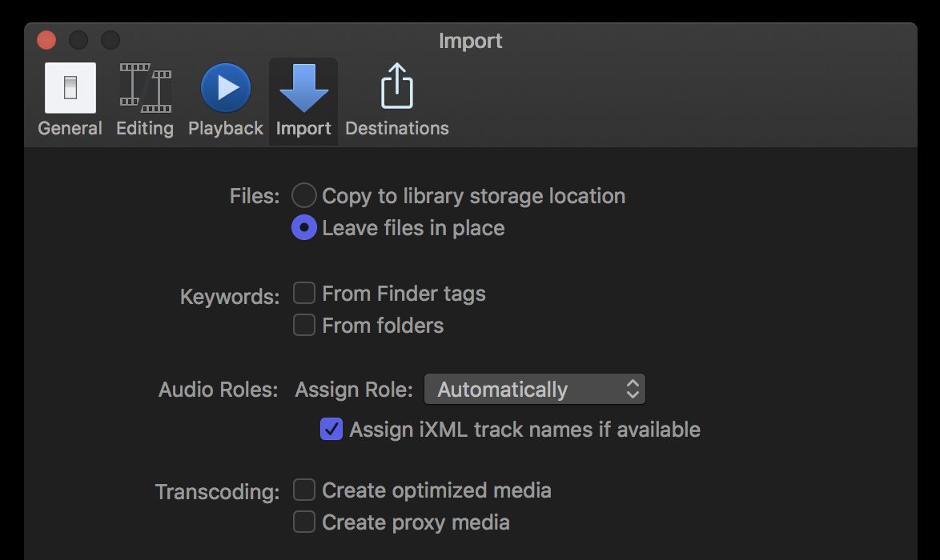Close the Import preferences window
The image size is (940, 560).
coord(46,40)
